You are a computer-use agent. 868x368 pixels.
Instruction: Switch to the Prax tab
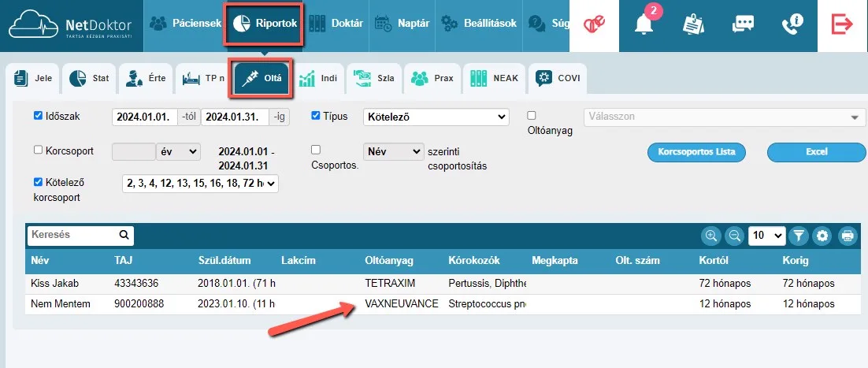click(x=432, y=78)
